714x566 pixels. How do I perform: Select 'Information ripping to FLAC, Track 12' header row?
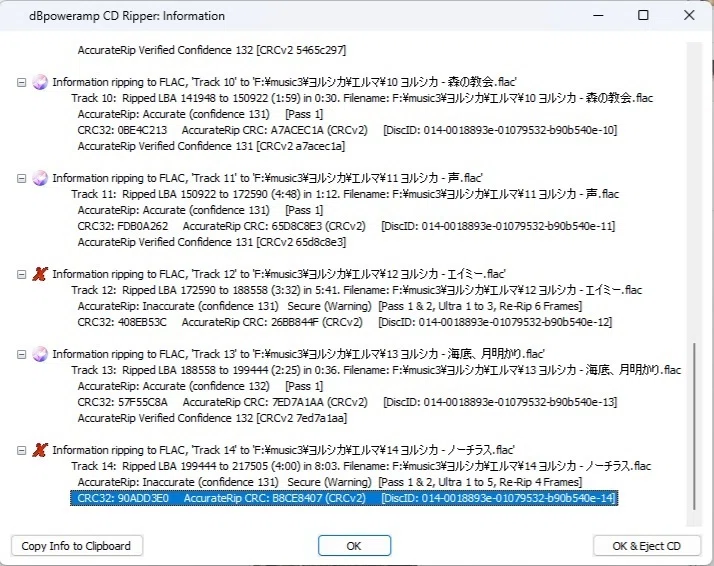279,275
